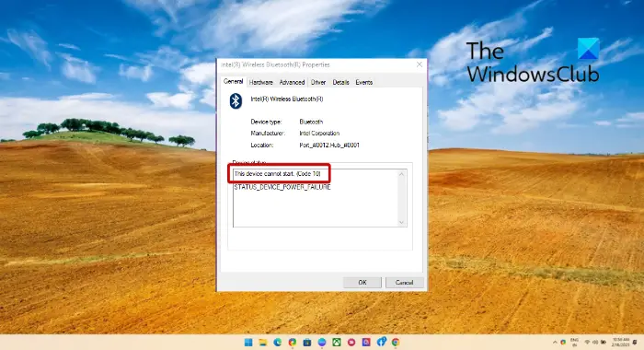The height and width of the screenshot is (350, 644).
Task: Click the OK button
Action: (362, 283)
